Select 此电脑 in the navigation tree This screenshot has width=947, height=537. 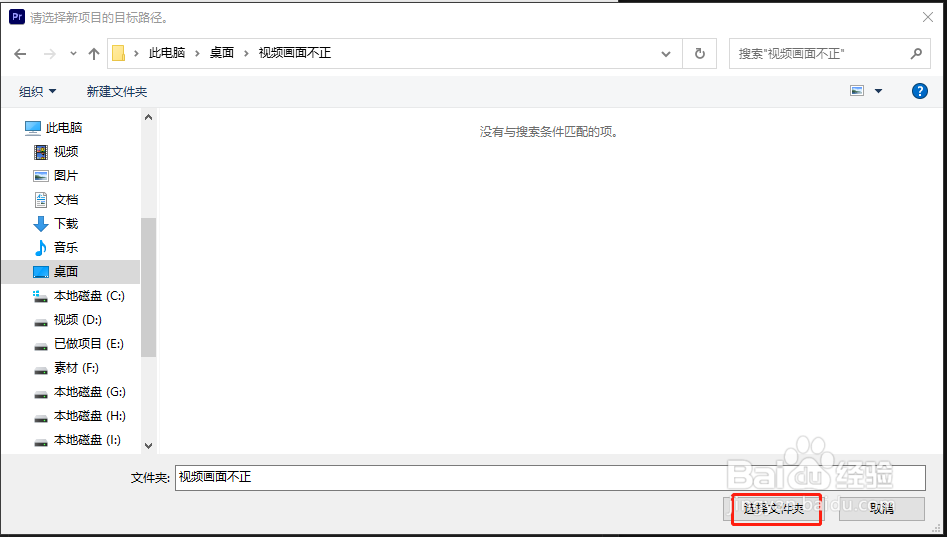53,127
